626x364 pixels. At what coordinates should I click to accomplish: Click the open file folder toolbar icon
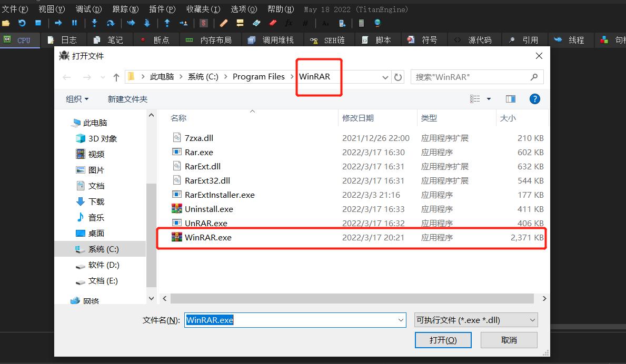click(x=6, y=23)
